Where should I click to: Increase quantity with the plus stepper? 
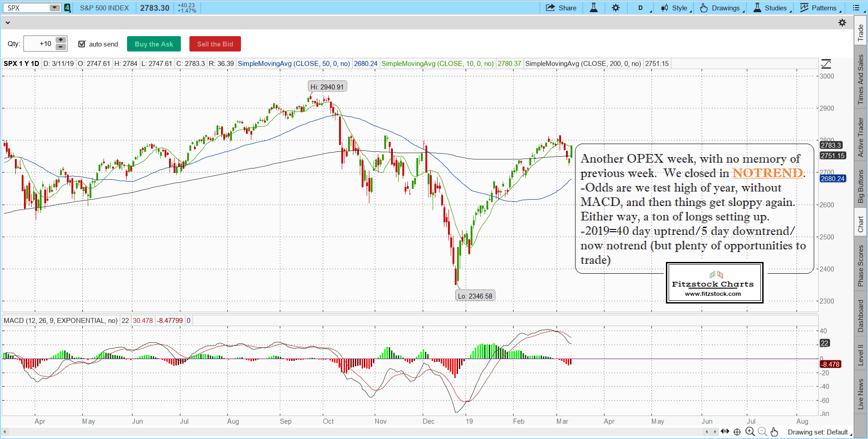tap(61, 40)
